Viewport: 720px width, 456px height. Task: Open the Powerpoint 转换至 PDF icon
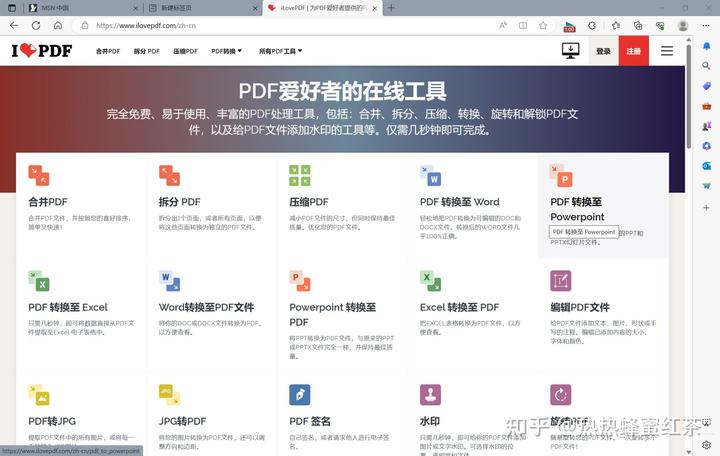[300, 281]
